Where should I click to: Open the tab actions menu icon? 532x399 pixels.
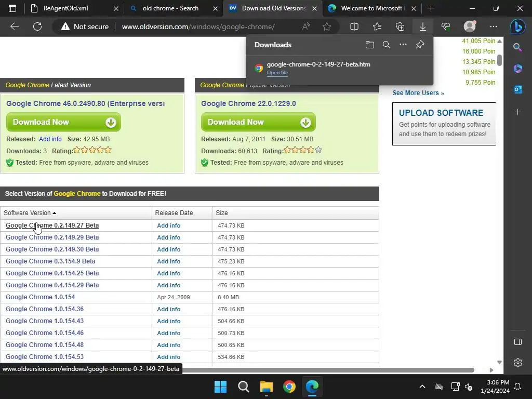tap(12, 8)
